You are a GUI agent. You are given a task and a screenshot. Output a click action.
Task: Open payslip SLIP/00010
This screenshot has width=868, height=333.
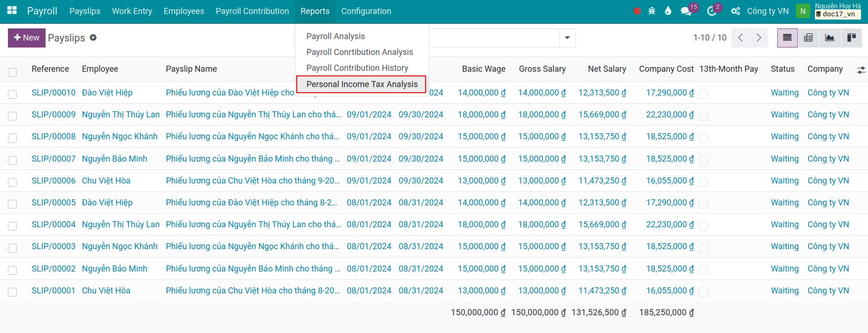[x=53, y=93]
